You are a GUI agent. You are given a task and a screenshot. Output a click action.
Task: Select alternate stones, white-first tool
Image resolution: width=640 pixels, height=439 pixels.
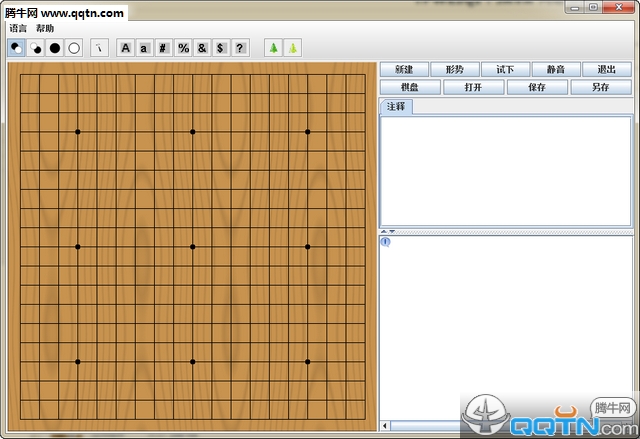point(36,48)
